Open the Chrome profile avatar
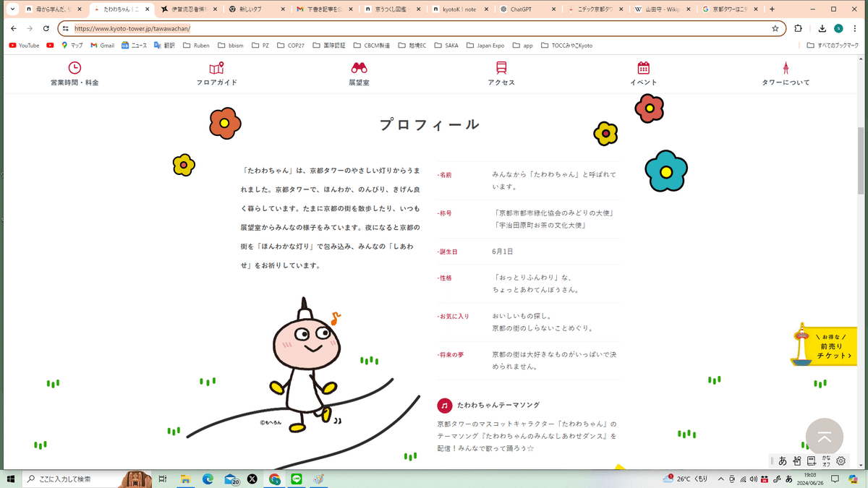 (838, 28)
